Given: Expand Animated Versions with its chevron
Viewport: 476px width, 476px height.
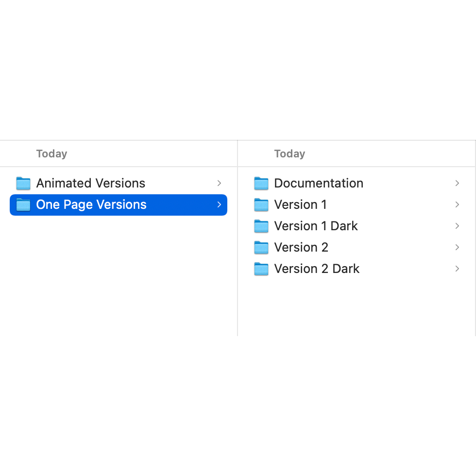Looking at the screenshot, I should coord(219,183).
